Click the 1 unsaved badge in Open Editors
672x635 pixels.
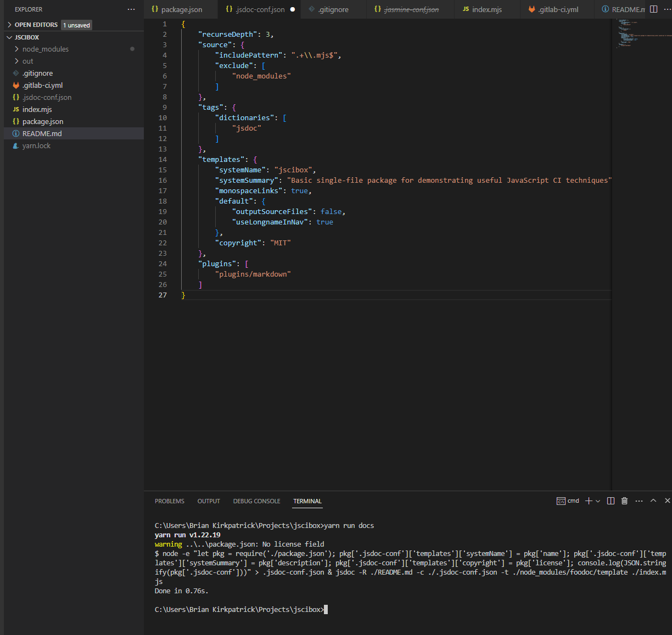coord(76,25)
